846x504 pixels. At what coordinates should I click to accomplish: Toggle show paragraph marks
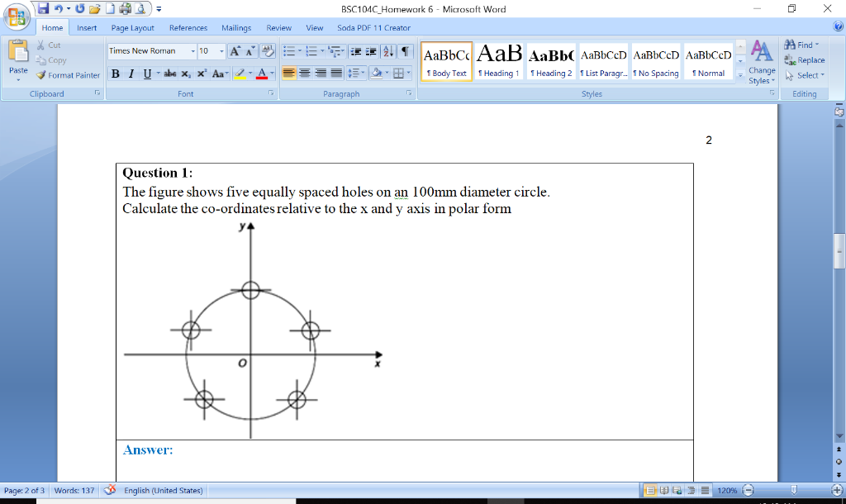click(405, 51)
